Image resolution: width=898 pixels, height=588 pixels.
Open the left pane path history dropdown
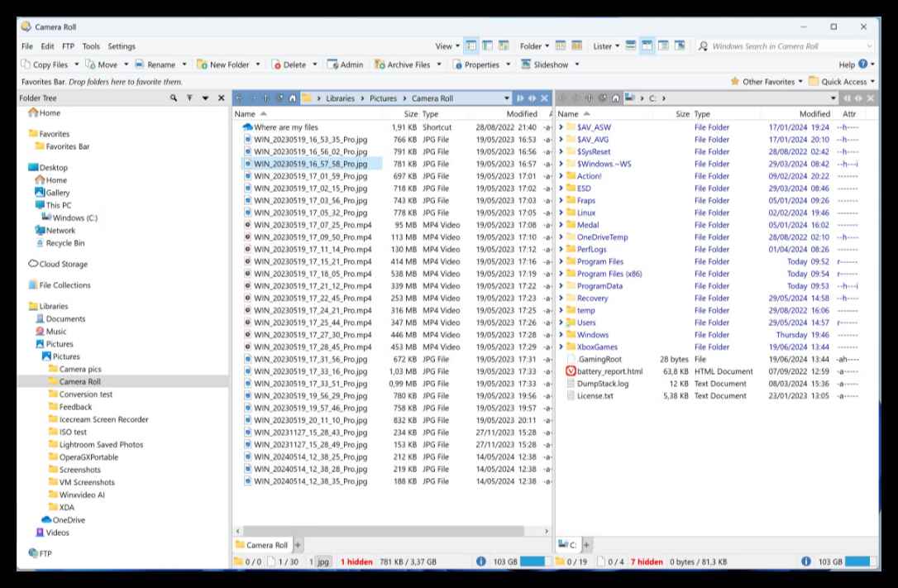pyautogui.click(x=507, y=98)
